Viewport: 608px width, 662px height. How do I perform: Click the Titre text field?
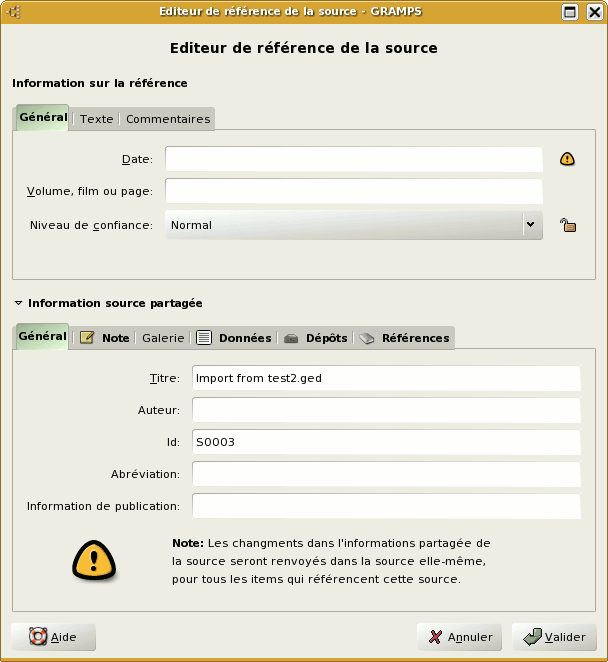(385, 378)
